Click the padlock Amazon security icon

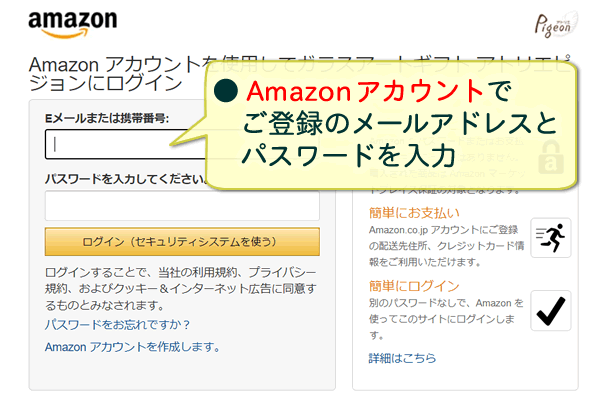click(x=551, y=157)
